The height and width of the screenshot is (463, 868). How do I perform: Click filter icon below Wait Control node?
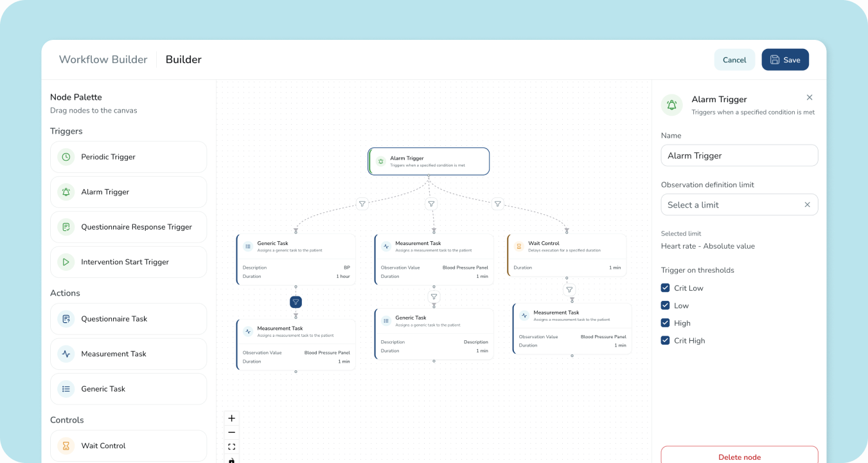click(570, 290)
